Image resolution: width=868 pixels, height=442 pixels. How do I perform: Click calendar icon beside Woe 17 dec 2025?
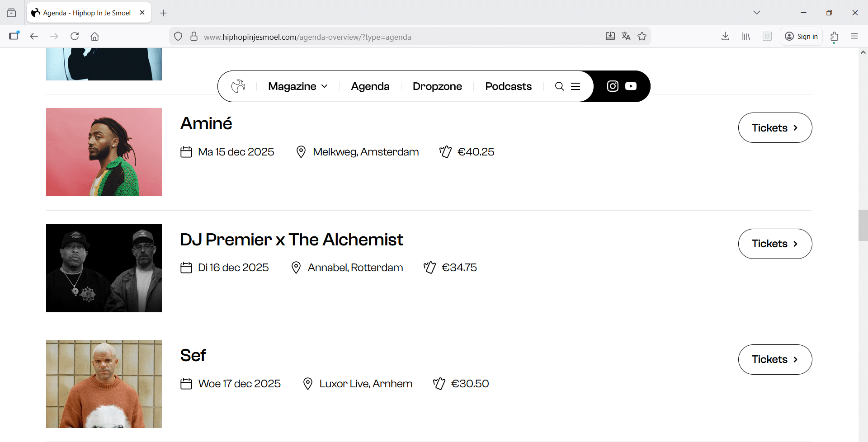coord(186,384)
